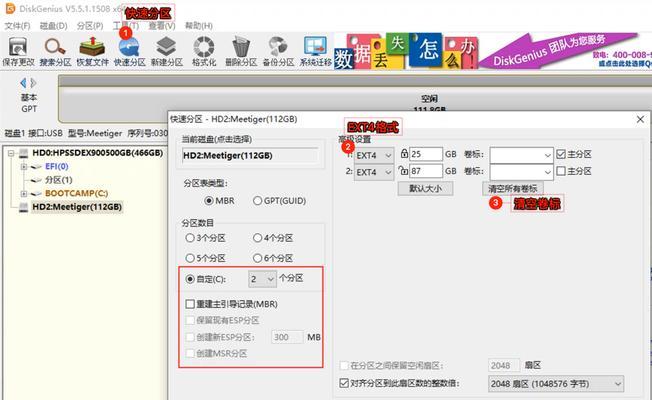
Task: Open the 分区(P) menu
Action: 90,26
